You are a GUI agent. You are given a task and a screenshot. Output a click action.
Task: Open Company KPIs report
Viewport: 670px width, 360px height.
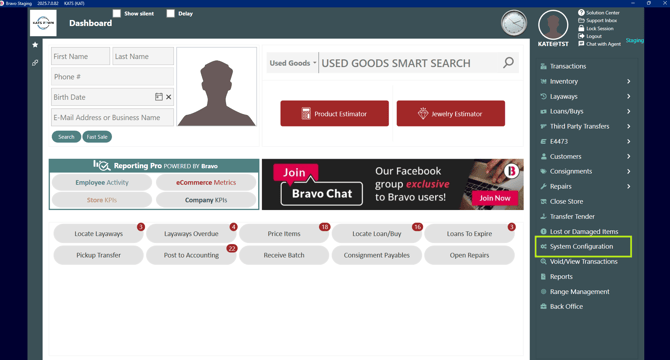206,200
